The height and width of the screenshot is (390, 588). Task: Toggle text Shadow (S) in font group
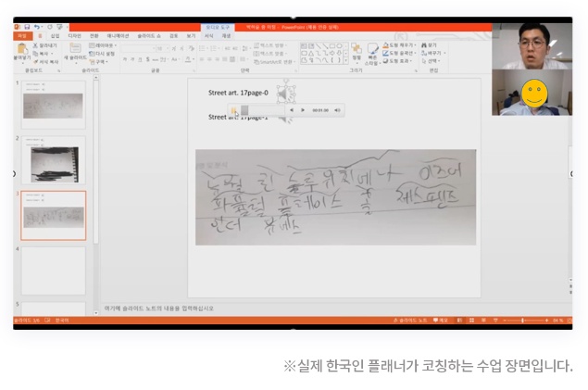pyautogui.click(x=148, y=59)
